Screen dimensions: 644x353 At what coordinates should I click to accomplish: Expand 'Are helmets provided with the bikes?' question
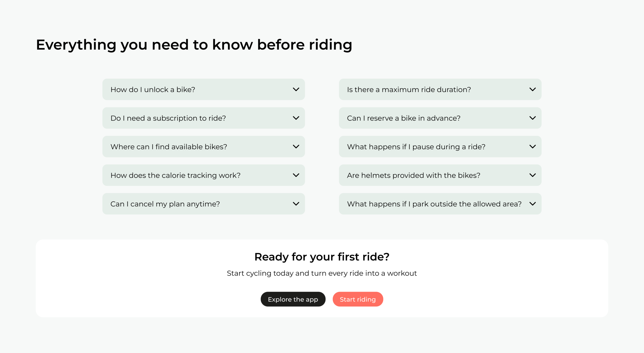[x=414, y=175]
